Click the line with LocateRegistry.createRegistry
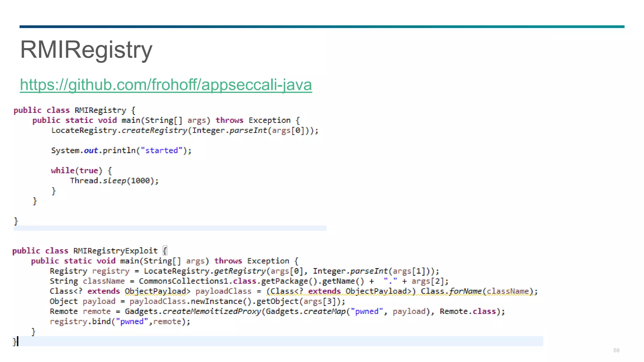Screen dimensions: 644x362 pos(185,130)
